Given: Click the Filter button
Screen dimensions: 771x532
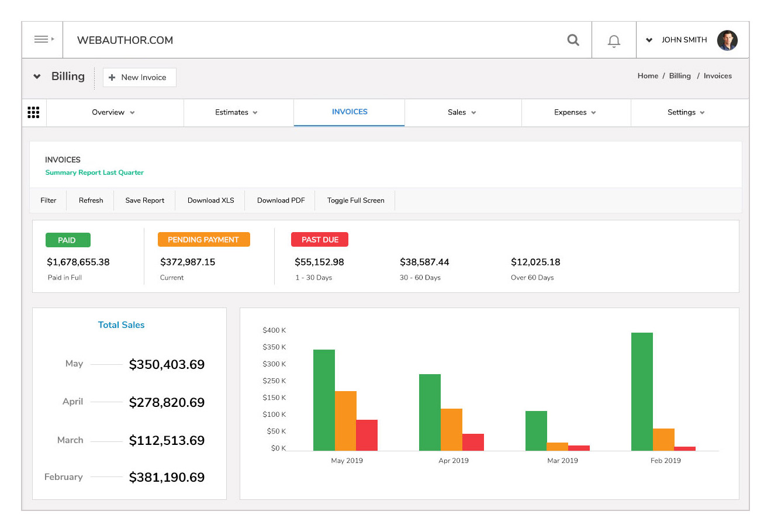Looking at the screenshot, I should tap(49, 200).
